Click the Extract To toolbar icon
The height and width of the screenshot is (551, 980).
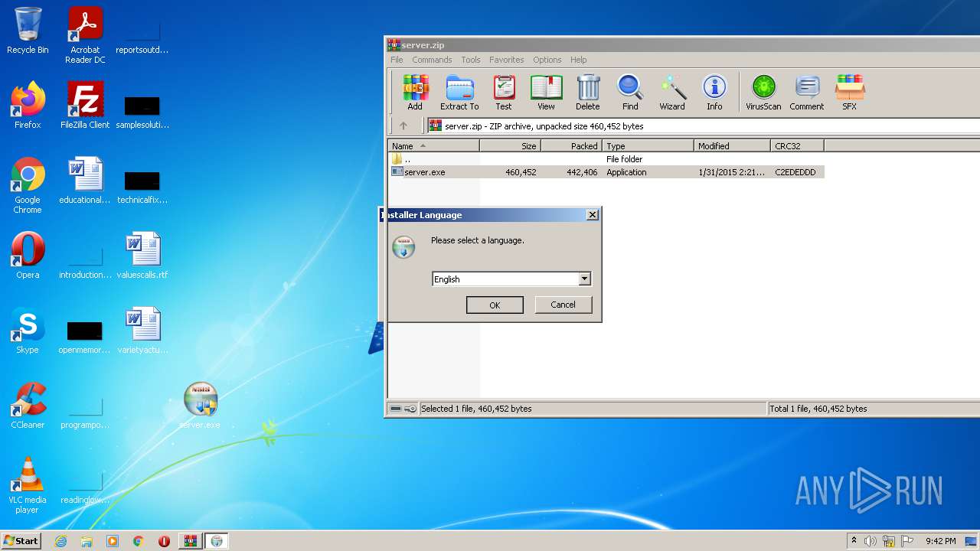click(459, 93)
